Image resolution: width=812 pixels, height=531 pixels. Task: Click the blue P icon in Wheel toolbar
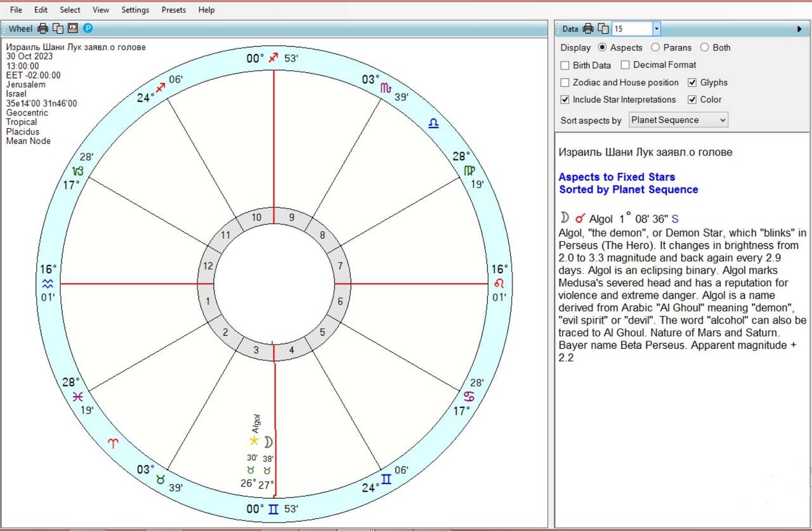click(88, 29)
